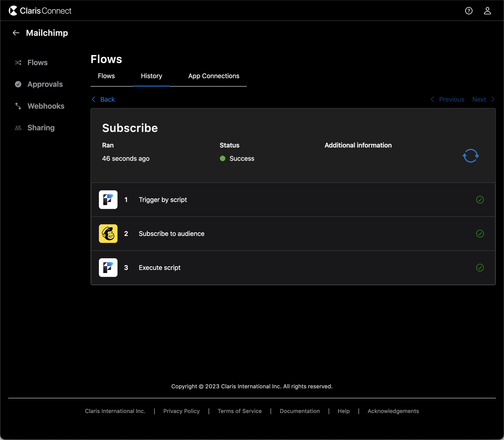Viewport: 504px width, 440px height.
Task: Switch to the Flows tab
Action: click(106, 76)
